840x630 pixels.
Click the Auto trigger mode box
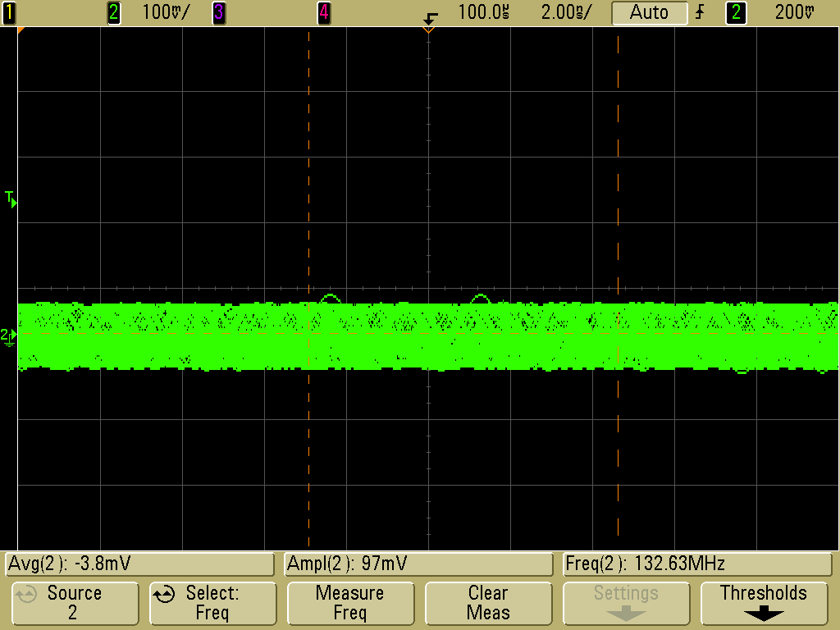[x=650, y=12]
